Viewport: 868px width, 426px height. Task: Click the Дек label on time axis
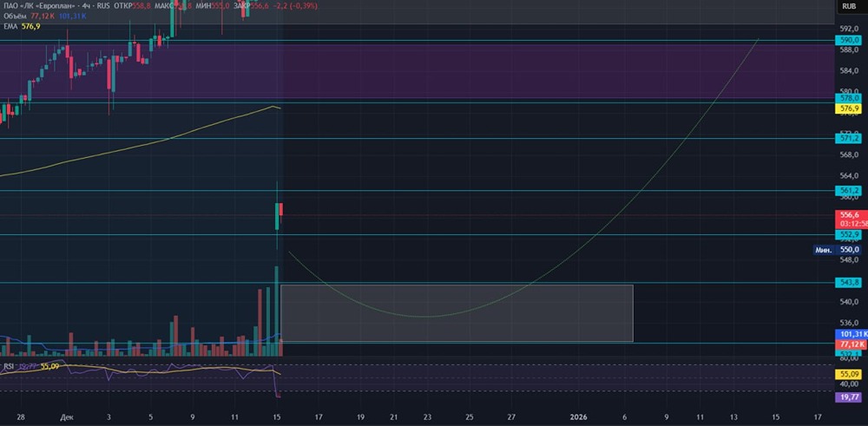pyautogui.click(x=67, y=416)
